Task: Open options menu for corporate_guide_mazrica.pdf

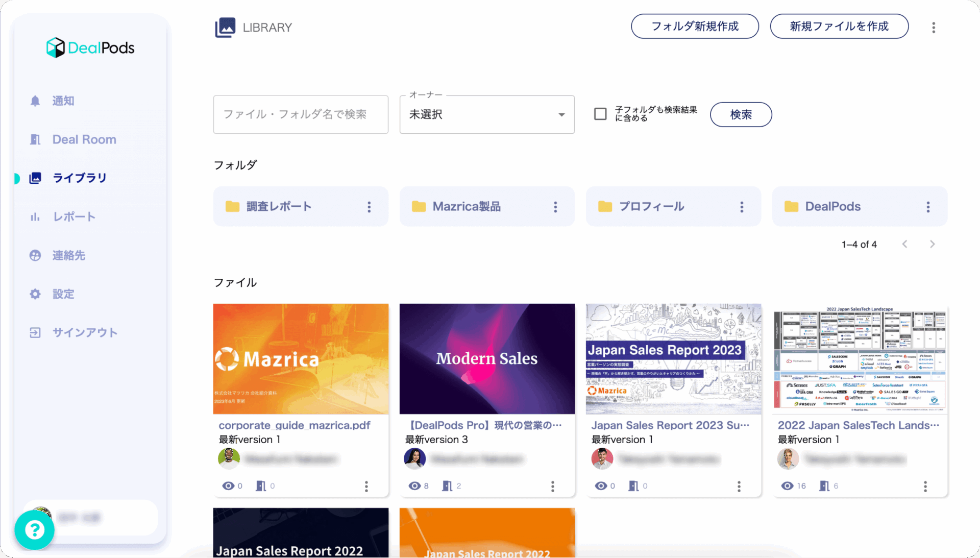Action: coord(366,486)
